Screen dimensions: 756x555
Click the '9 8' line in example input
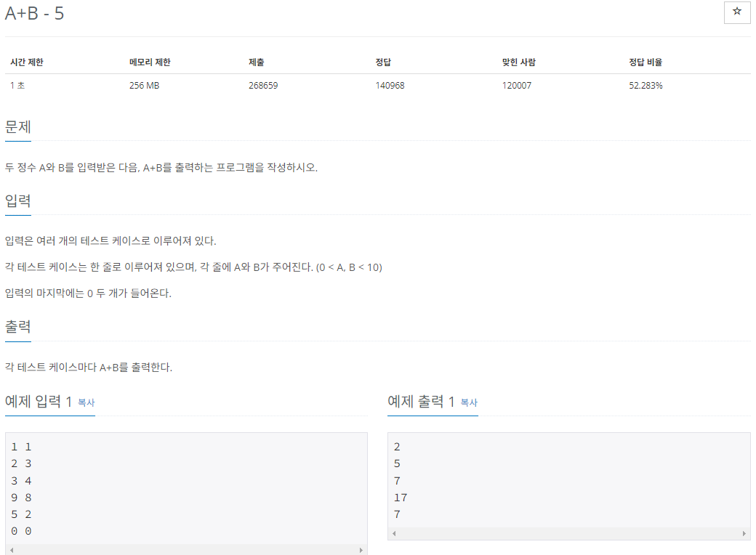pyautogui.click(x=21, y=497)
